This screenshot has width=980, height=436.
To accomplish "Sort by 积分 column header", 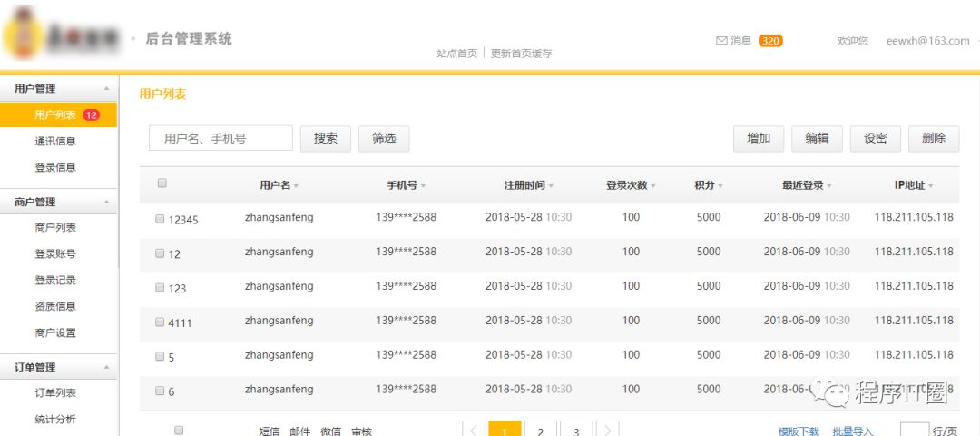I will coord(708,185).
